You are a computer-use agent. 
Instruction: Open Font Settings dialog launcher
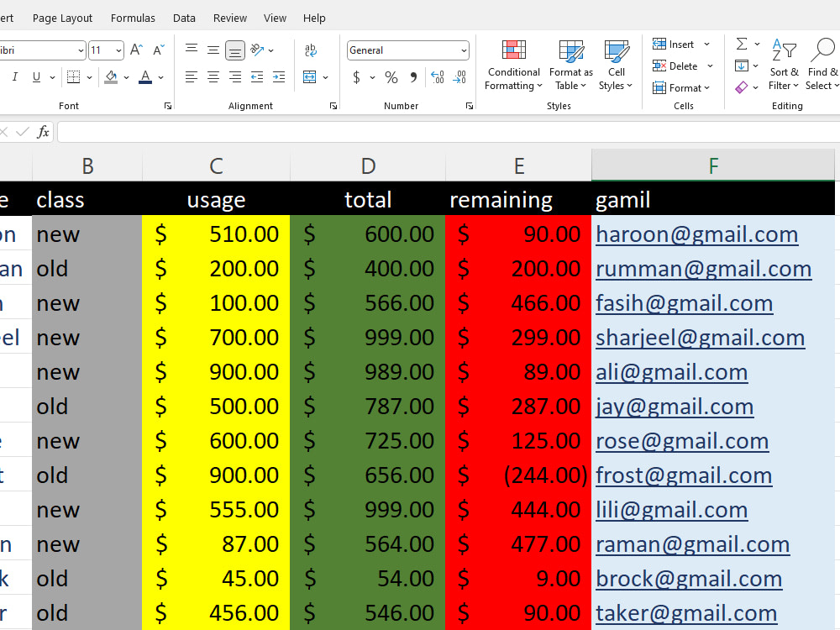[x=168, y=106]
